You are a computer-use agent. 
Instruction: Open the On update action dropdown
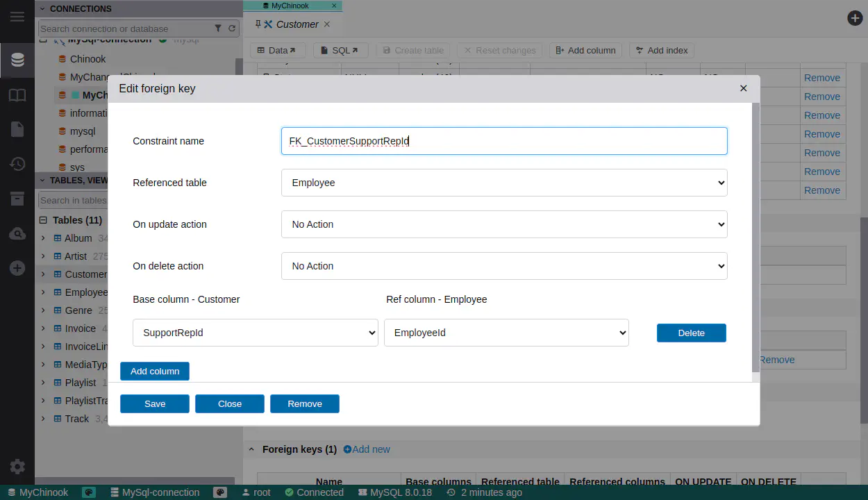pos(504,224)
